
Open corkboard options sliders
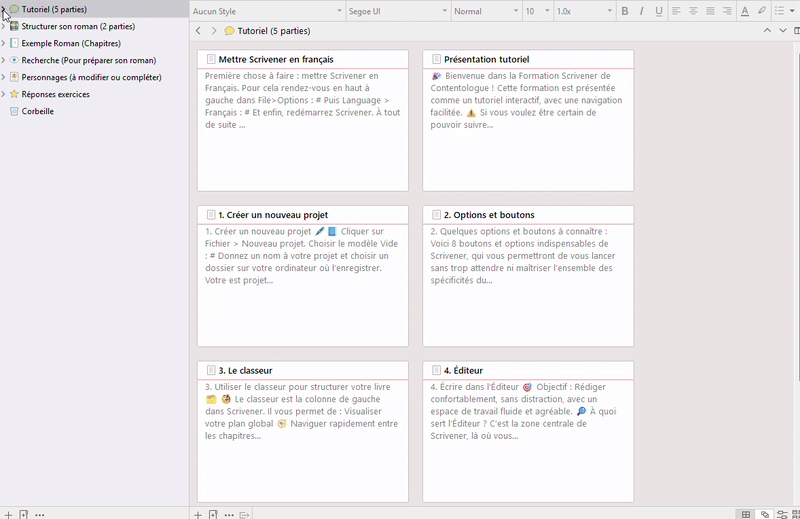(x=782, y=514)
